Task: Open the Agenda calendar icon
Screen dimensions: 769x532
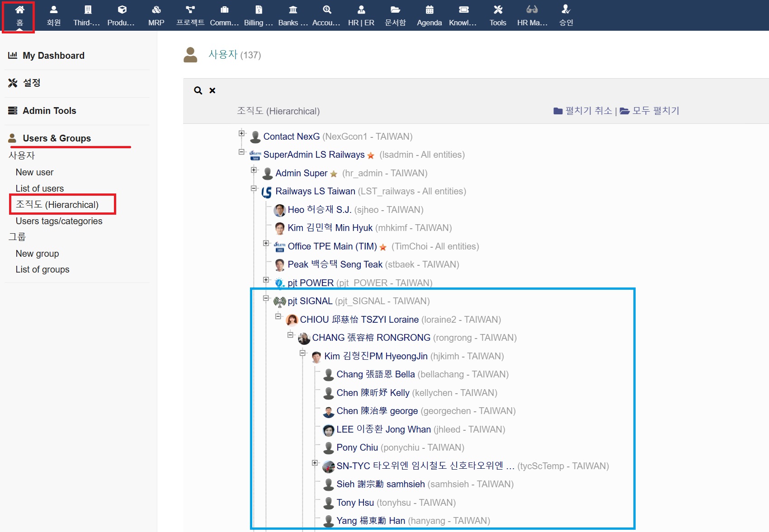Action: point(429,10)
